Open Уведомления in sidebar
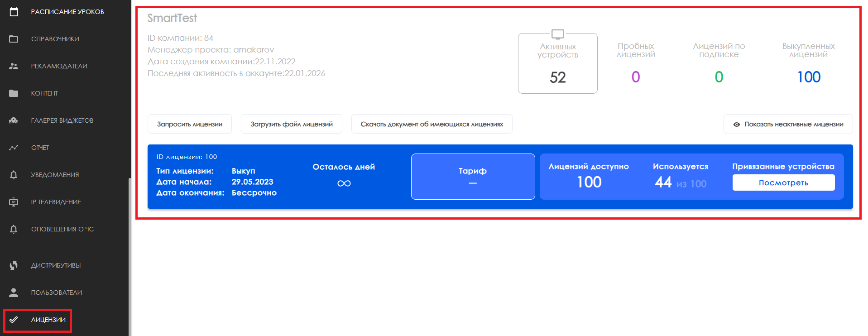 (55, 175)
